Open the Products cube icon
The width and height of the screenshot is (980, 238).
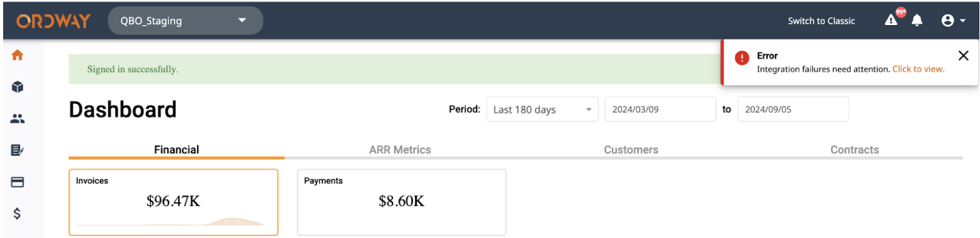click(x=18, y=87)
